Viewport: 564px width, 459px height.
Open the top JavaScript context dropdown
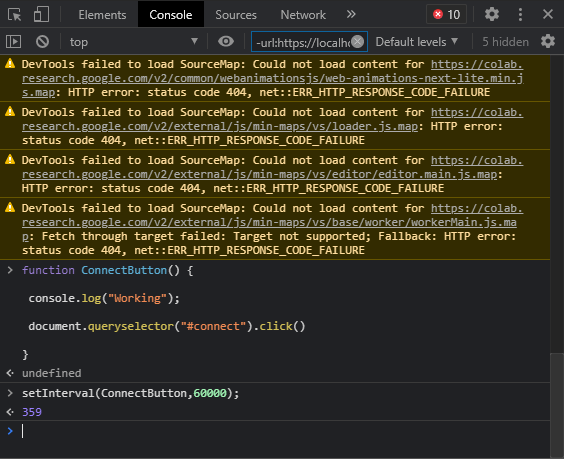133,42
